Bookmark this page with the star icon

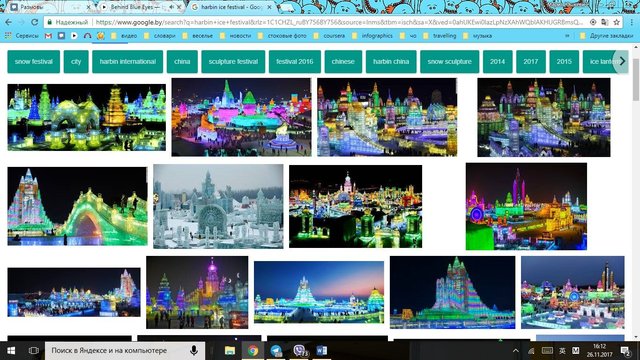[x=616, y=22]
